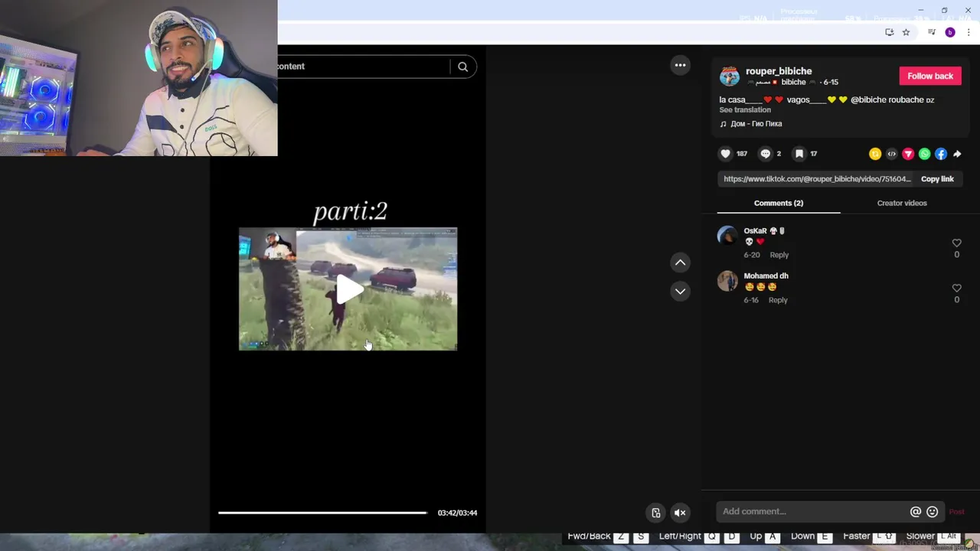Seek on the video progress bar
The width and height of the screenshot is (980, 551).
point(322,513)
